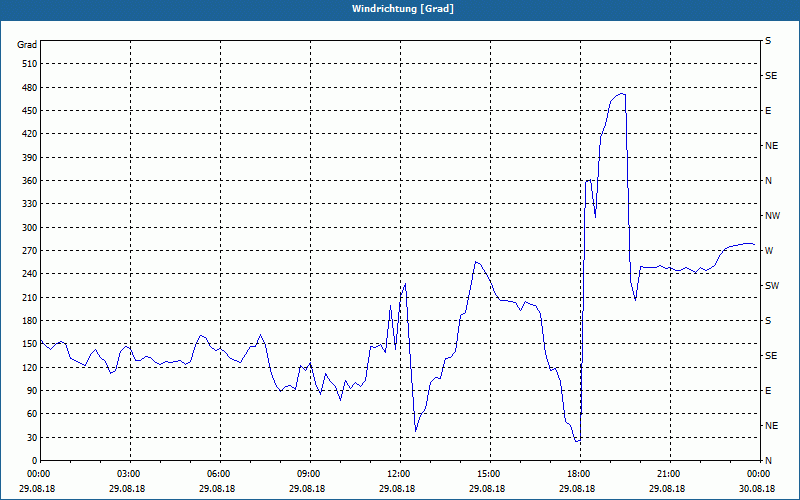Click the 90 y-axis tick label
Image resolution: width=800 pixels, height=500 pixels.
(x=32, y=391)
